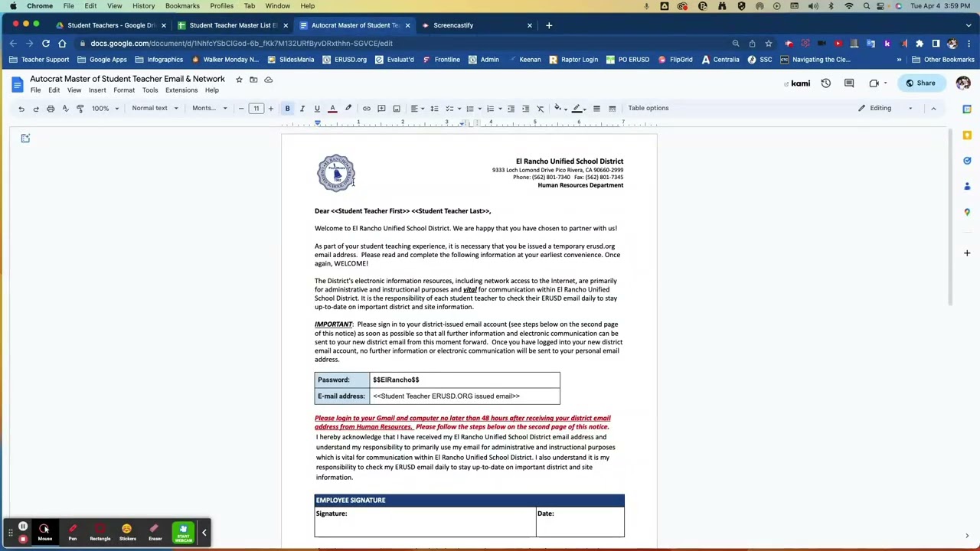
Task: Open the text color picker
Action: (x=332, y=109)
